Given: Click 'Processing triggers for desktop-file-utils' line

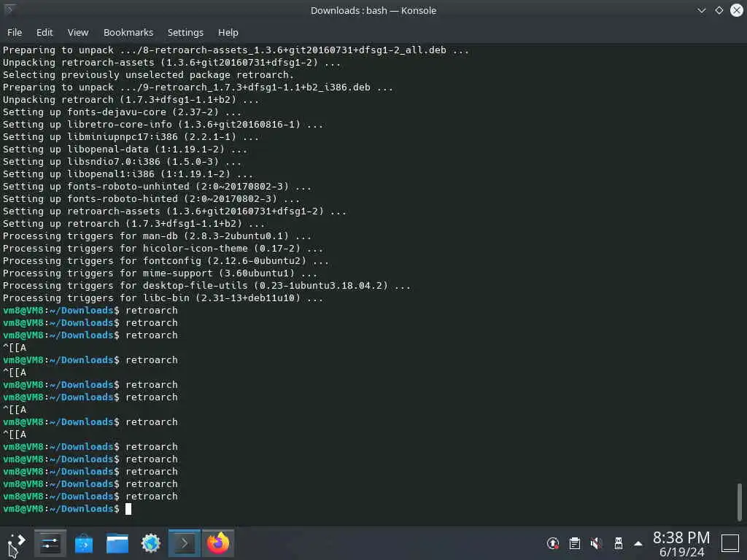Looking at the screenshot, I should coord(206,285).
